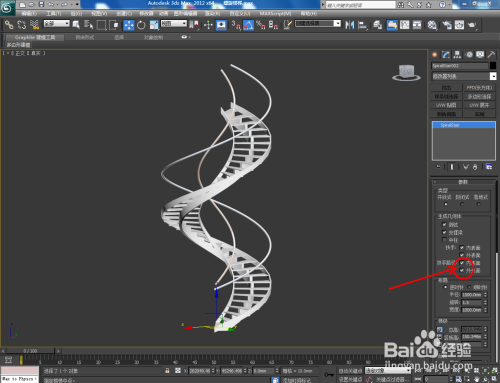The width and height of the screenshot is (500, 383).
Task: Toggle the Angle Snap icon
Action: click(x=248, y=25)
